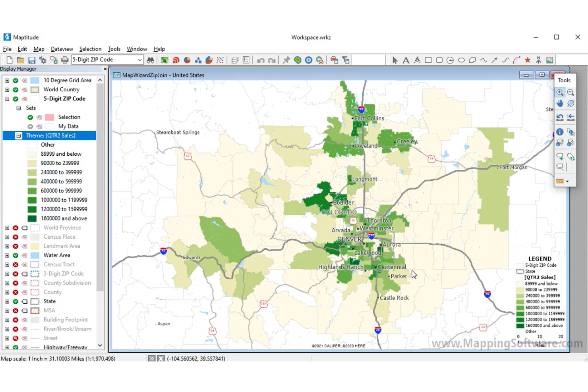Screen dimensions: 588x392
Task: Open the map layers stack icon
Action: pyautogui.click(x=235, y=60)
